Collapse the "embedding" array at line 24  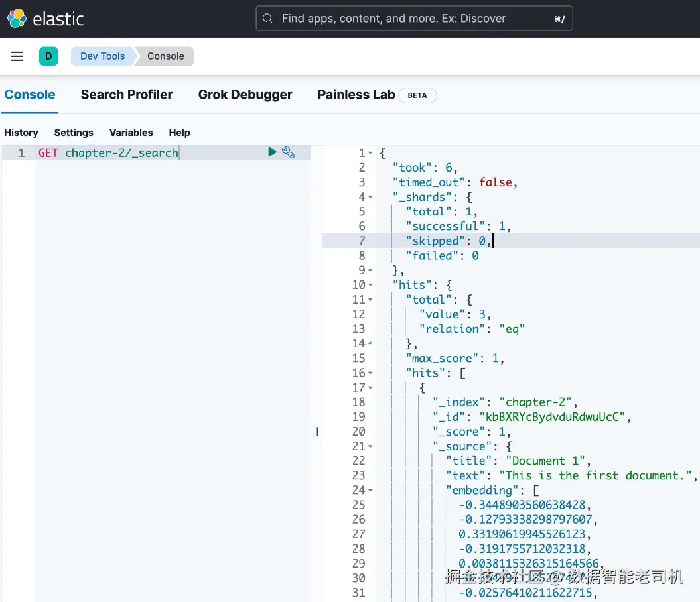tap(370, 491)
